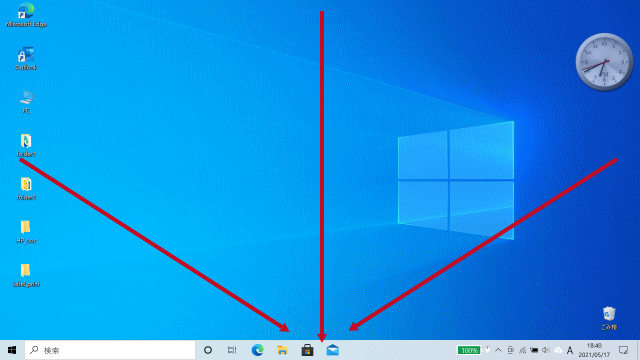
Task: Launch Microsoft Edge from the taskbar
Action: [257, 350]
